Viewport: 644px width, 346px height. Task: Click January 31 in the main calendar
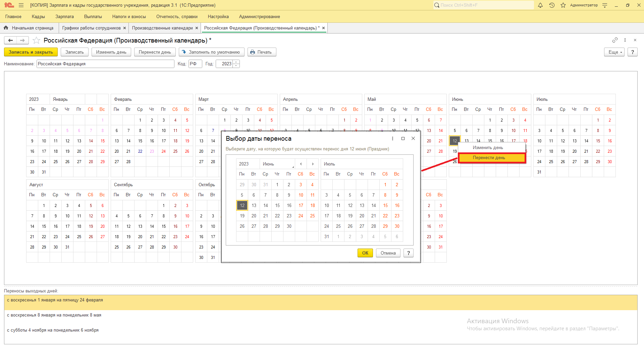point(44,172)
